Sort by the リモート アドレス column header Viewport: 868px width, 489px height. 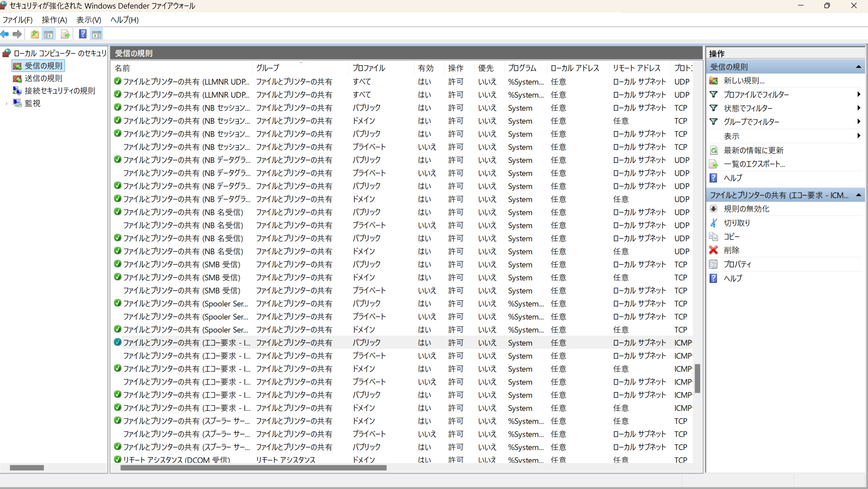click(x=640, y=68)
